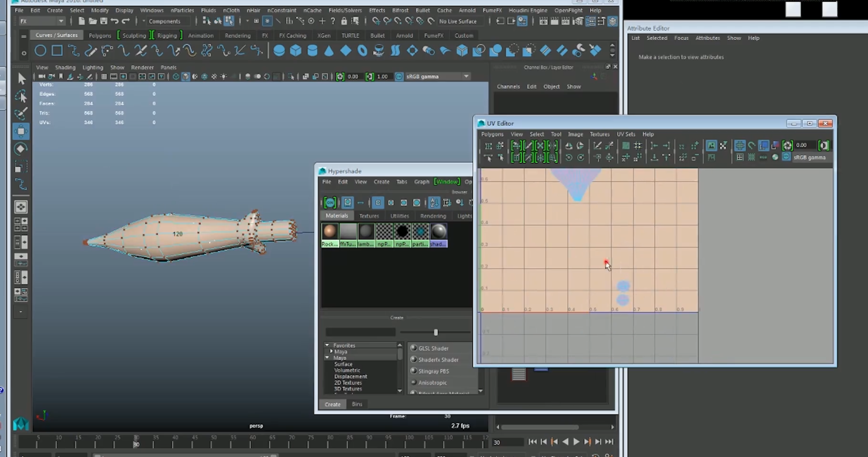
Task: Select the lambert material swatch
Action: [x=366, y=235]
